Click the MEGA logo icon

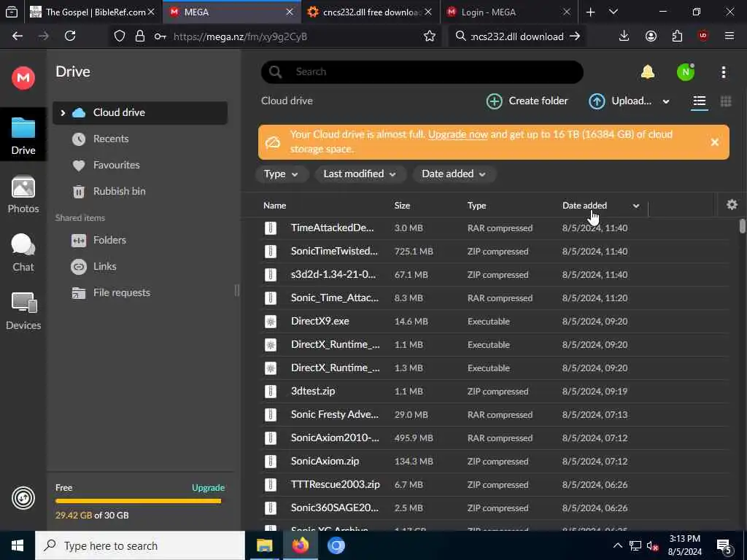(23, 77)
